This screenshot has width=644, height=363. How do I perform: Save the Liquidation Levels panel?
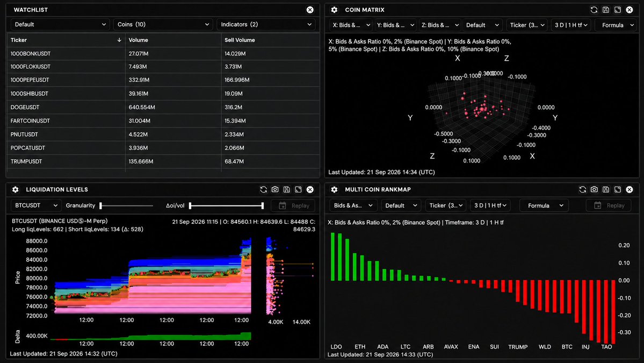(287, 189)
